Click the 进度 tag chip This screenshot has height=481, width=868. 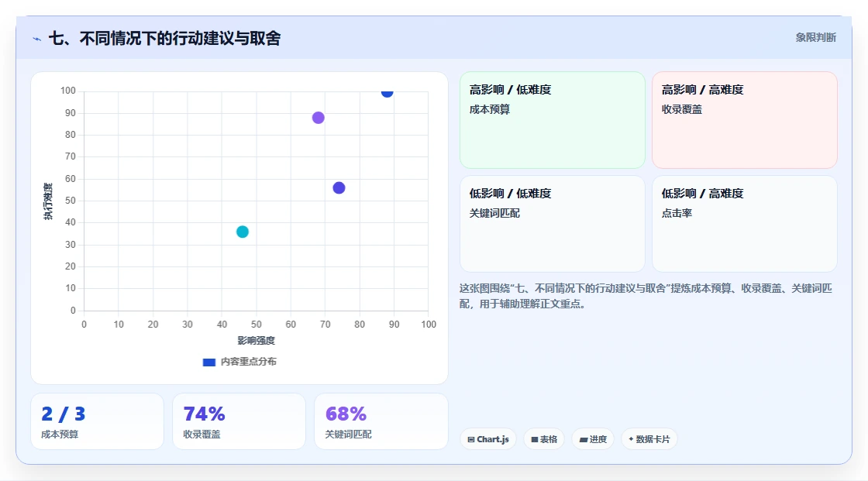click(x=593, y=439)
